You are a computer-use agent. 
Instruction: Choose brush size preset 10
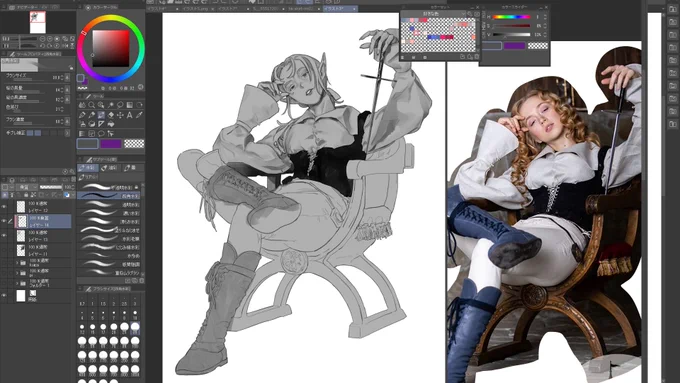135,315
